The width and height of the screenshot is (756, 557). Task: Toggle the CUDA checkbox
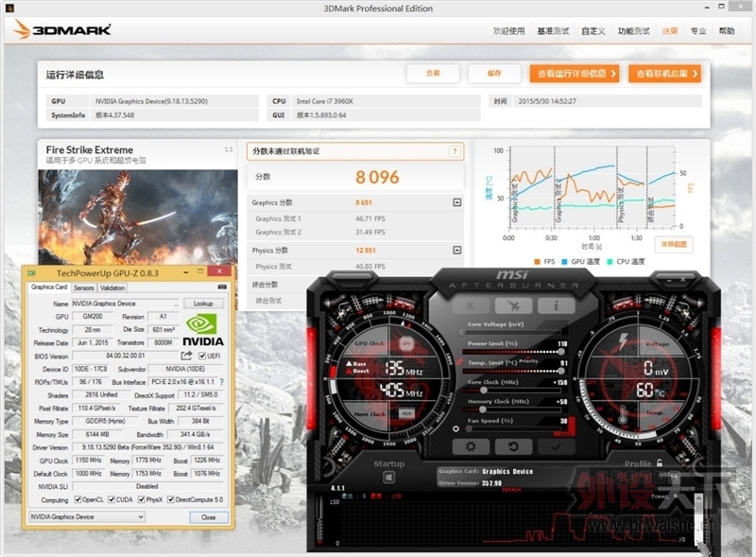(x=112, y=499)
